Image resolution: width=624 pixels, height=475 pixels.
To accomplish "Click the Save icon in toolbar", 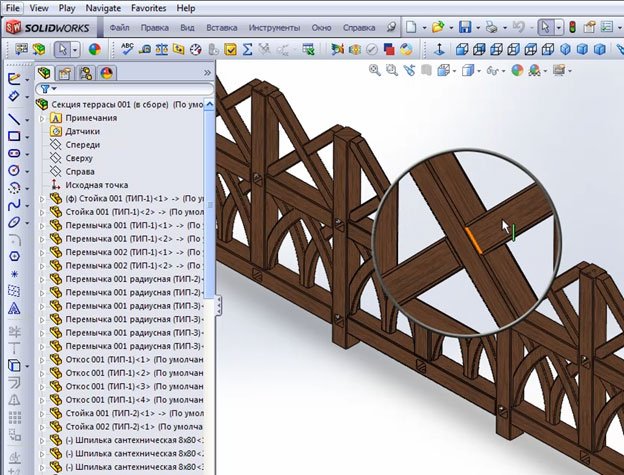I will 465,27.
